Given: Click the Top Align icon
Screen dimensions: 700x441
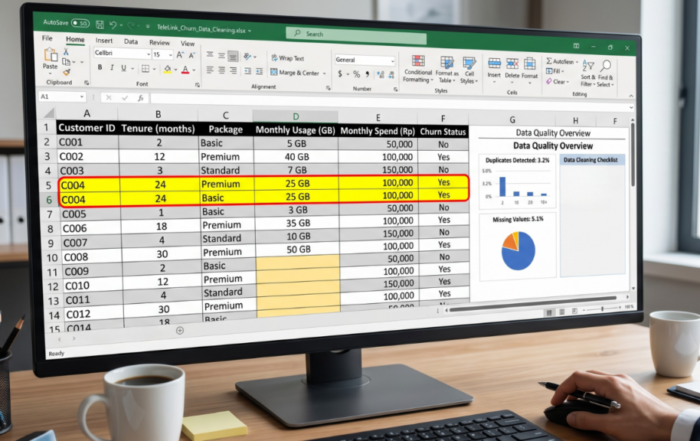Looking at the screenshot, I should (210, 55).
